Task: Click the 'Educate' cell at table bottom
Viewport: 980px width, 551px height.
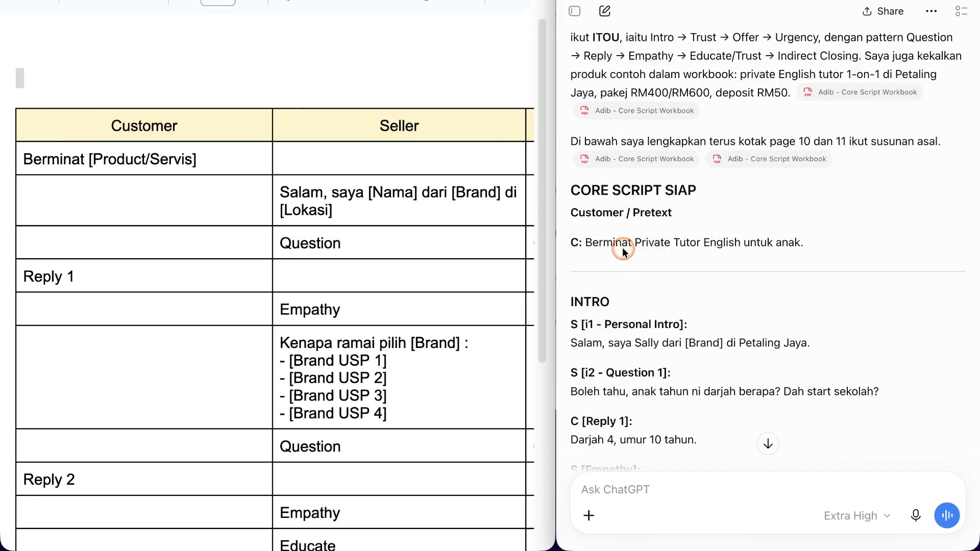Action: tap(399, 540)
